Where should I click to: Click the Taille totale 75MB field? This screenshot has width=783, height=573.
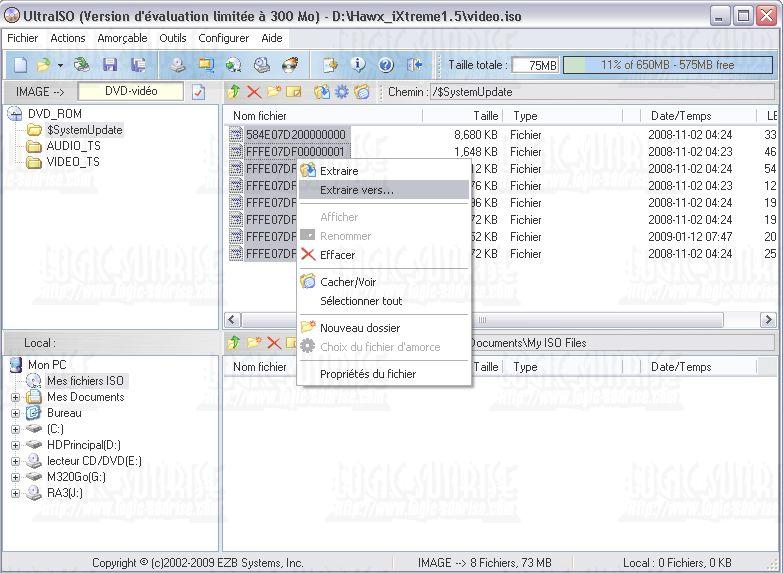click(x=535, y=65)
